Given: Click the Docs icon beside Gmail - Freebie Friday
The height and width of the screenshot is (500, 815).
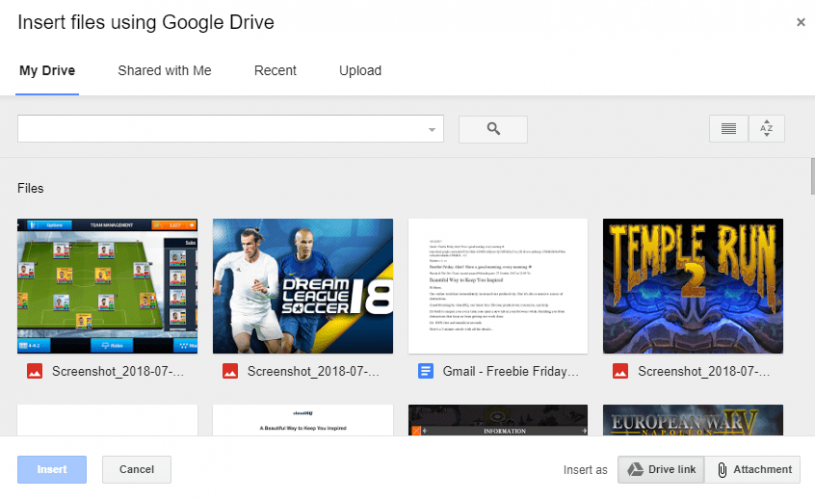Looking at the screenshot, I should 426,371.
